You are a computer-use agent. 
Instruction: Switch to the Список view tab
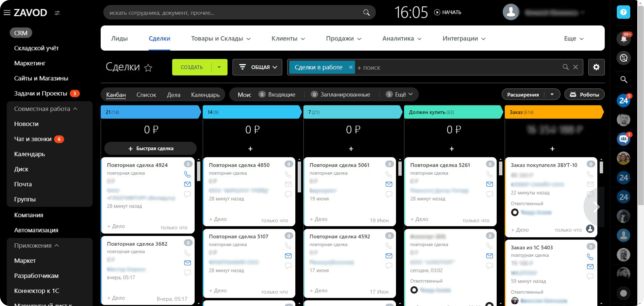(x=146, y=95)
